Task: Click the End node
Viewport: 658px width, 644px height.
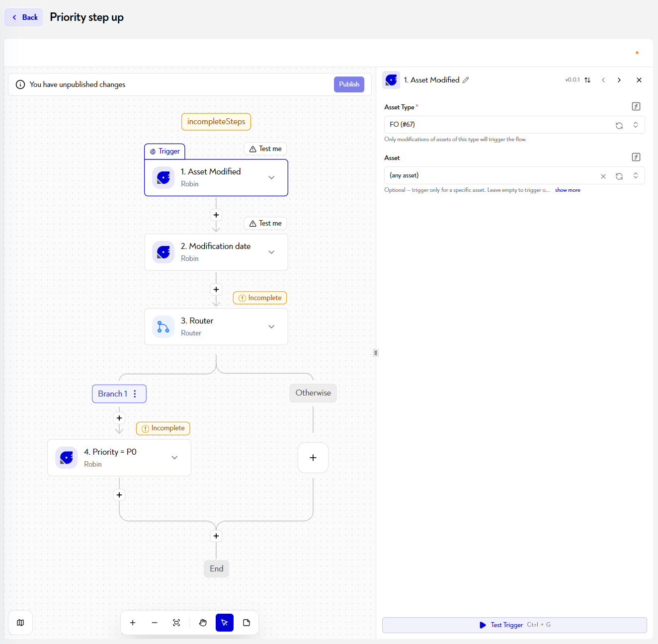Action: [x=217, y=568]
